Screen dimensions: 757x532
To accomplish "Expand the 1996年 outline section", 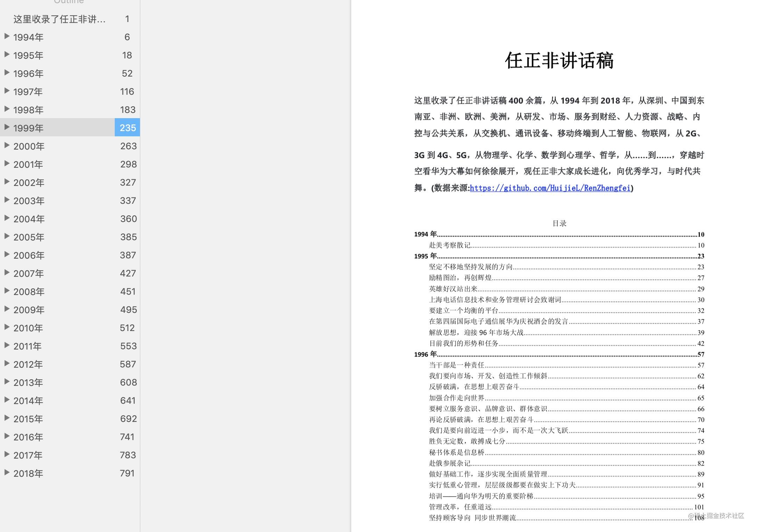I will (7, 72).
